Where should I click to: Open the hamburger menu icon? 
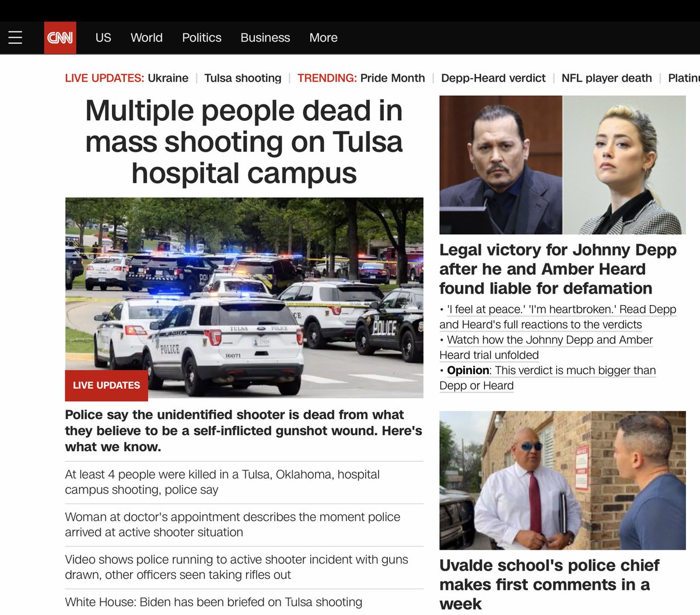(x=15, y=38)
